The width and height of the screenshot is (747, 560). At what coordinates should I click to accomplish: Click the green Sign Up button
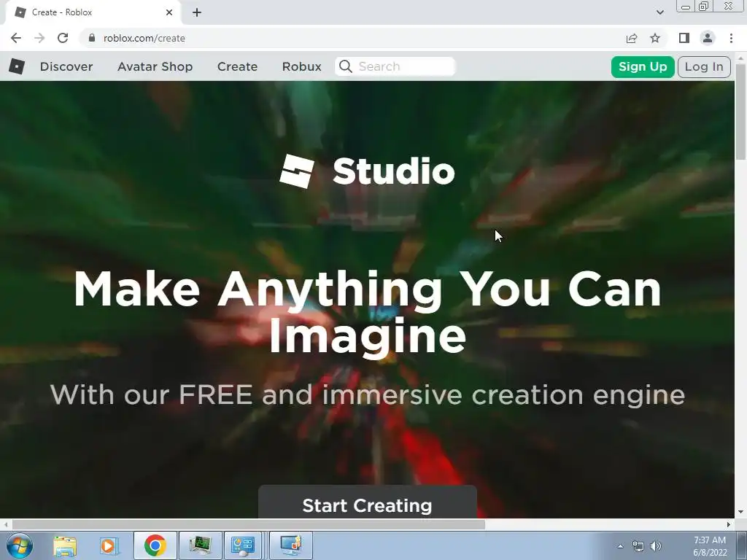643,66
